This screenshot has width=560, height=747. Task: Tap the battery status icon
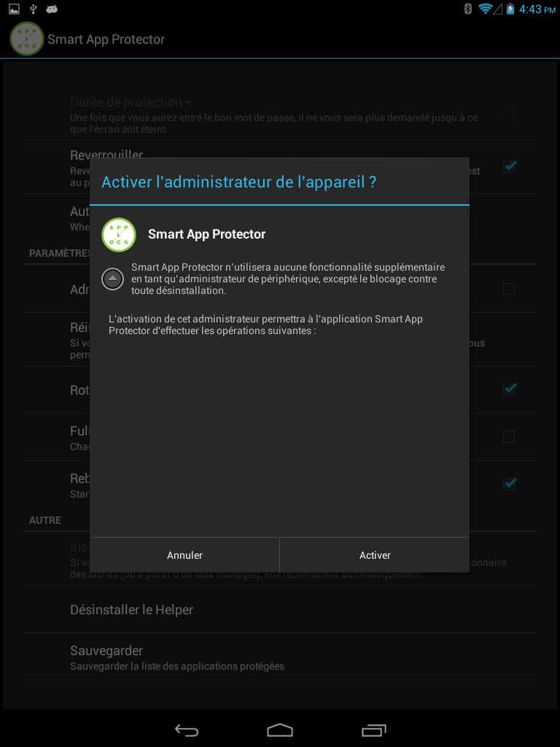[510, 9]
